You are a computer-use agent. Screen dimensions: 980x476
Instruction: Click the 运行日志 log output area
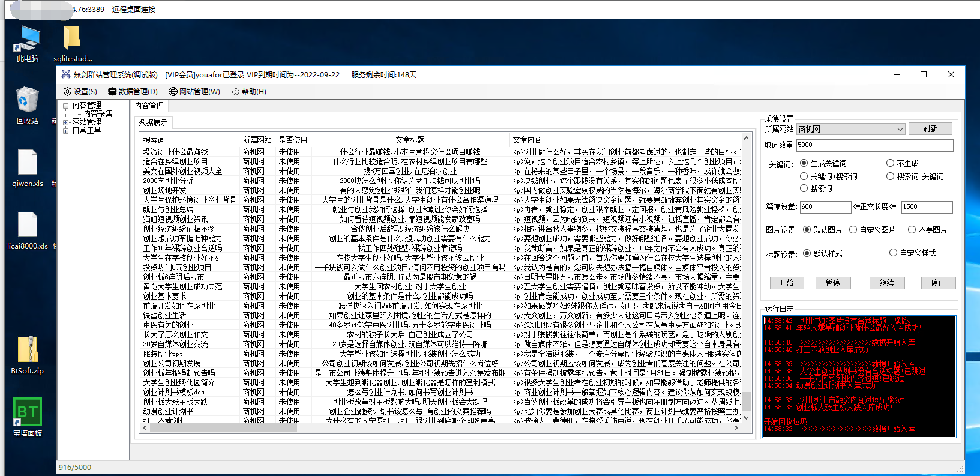859,376
